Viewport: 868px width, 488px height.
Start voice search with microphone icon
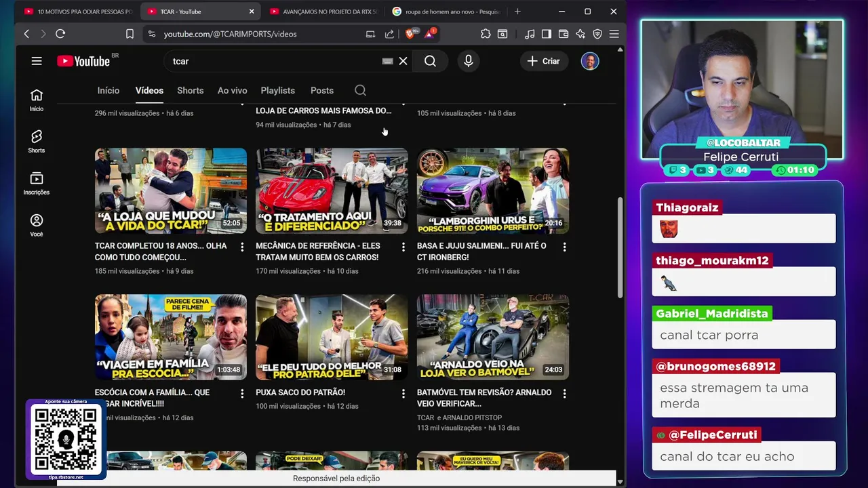(x=468, y=61)
